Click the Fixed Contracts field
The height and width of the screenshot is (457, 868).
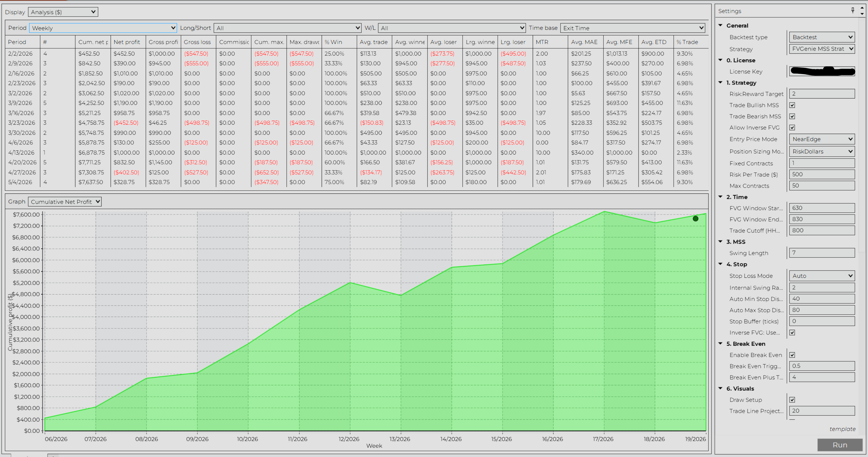click(x=822, y=163)
